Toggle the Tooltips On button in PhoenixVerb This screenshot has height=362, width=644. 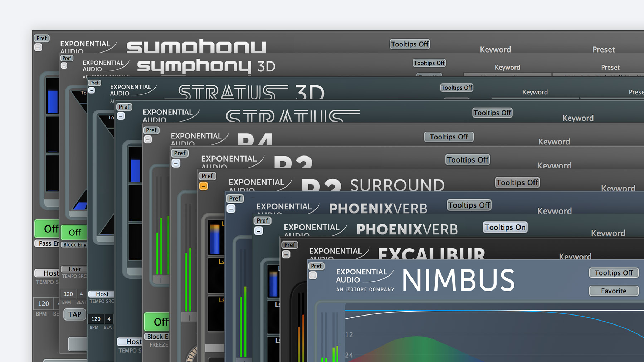click(x=504, y=227)
